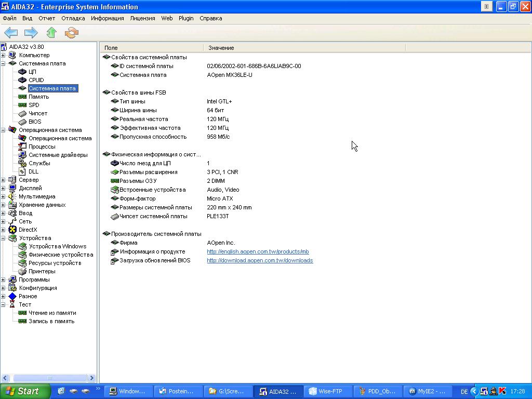
Task: Click the PLE133T chipset value
Action: point(218,216)
